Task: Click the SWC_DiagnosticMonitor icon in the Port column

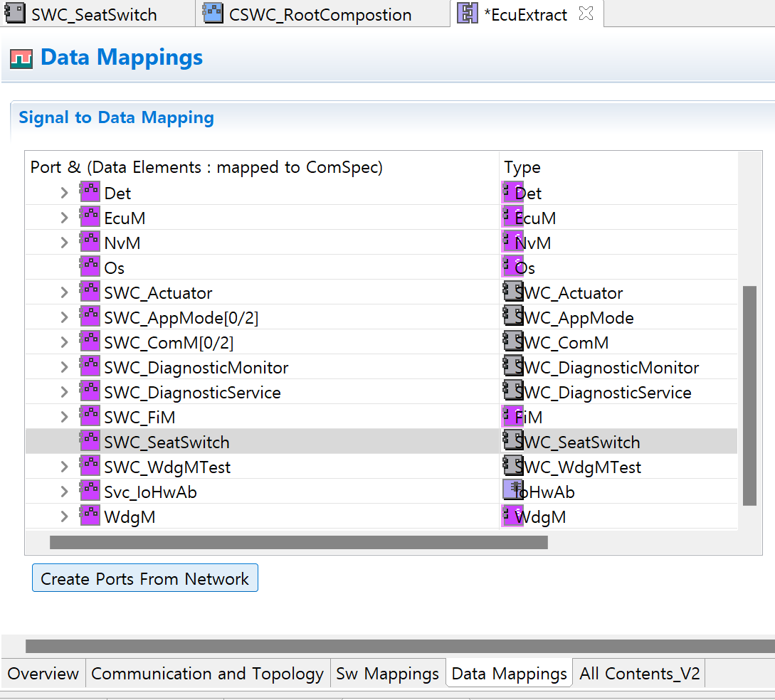Action: point(90,366)
